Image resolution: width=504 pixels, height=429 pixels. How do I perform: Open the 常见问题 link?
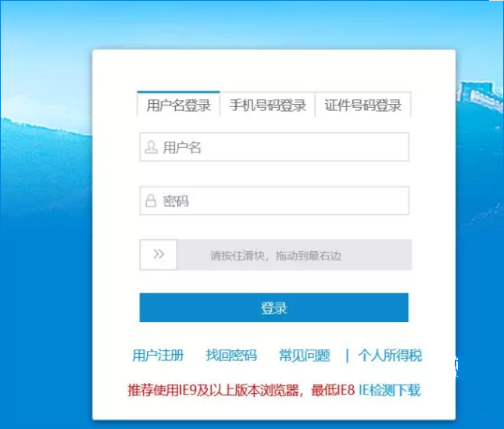(305, 356)
